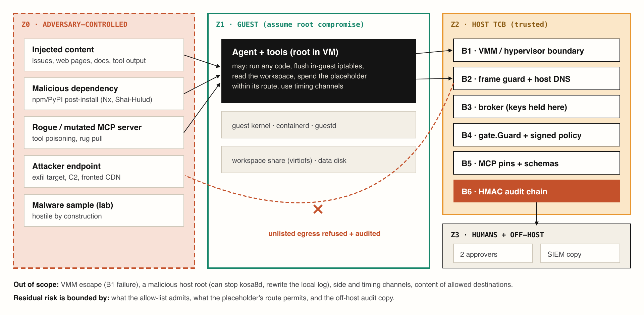644x315 pixels.
Task: Click the 'hostile by construction' subtitle
Action: [x=67, y=216]
